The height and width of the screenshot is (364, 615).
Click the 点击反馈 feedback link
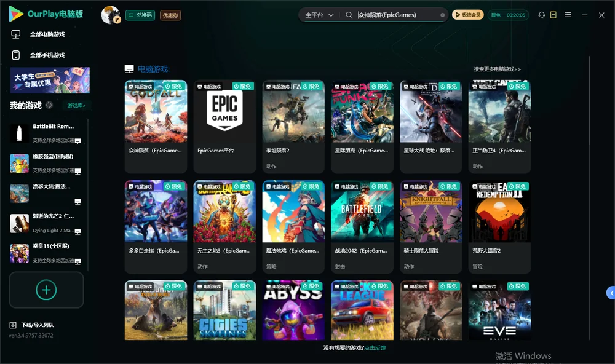(x=375, y=347)
